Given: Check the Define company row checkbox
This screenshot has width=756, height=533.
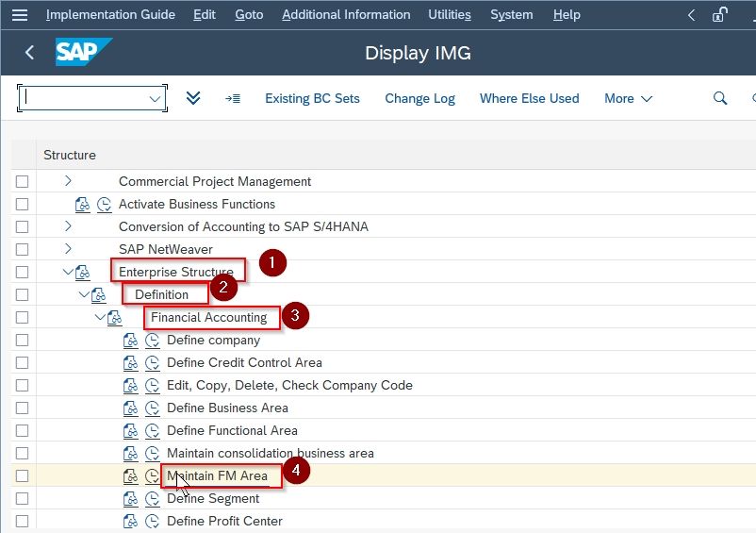Looking at the screenshot, I should (23, 341).
